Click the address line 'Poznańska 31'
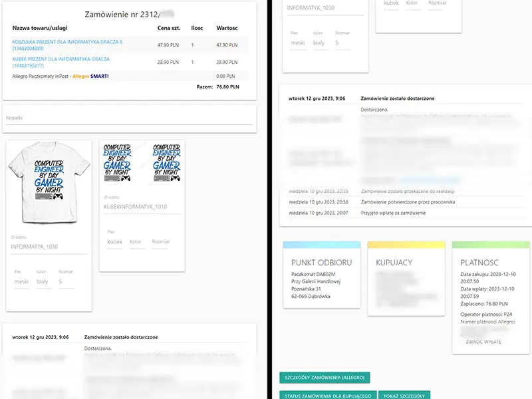The width and height of the screenshot is (532, 399). pos(306,289)
